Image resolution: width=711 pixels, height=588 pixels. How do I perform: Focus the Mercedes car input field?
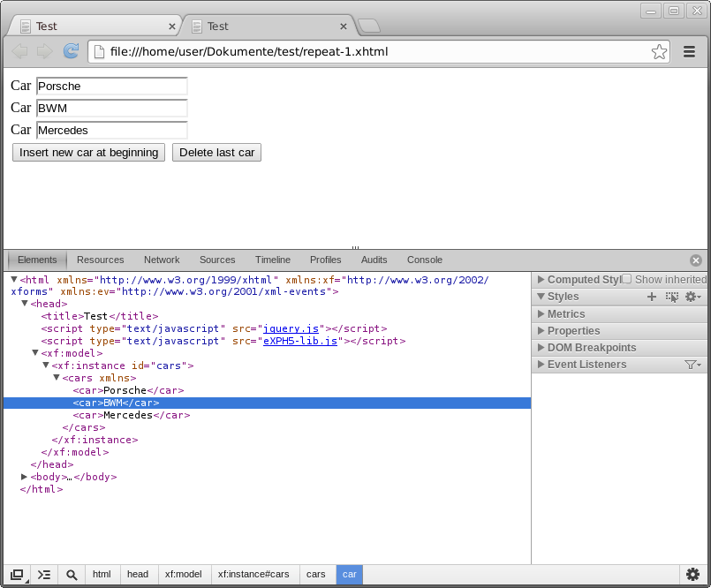[x=112, y=131]
